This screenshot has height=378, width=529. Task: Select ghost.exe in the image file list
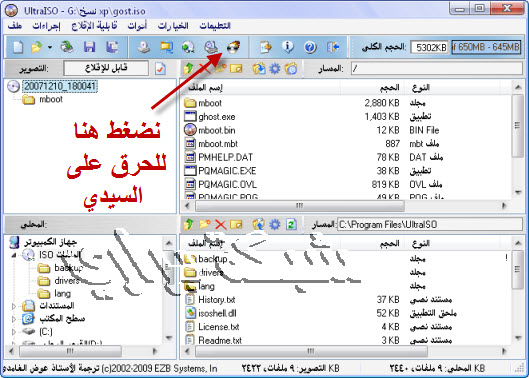click(217, 117)
